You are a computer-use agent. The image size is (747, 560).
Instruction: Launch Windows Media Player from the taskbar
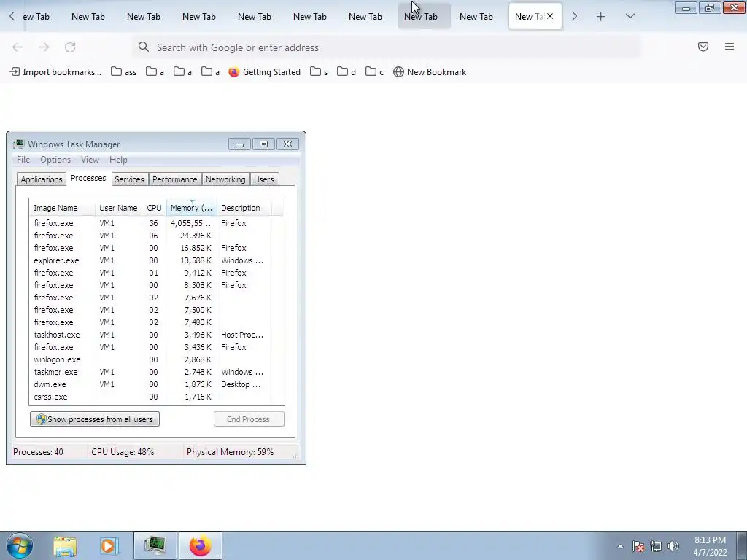pyautogui.click(x=108, y=546)
